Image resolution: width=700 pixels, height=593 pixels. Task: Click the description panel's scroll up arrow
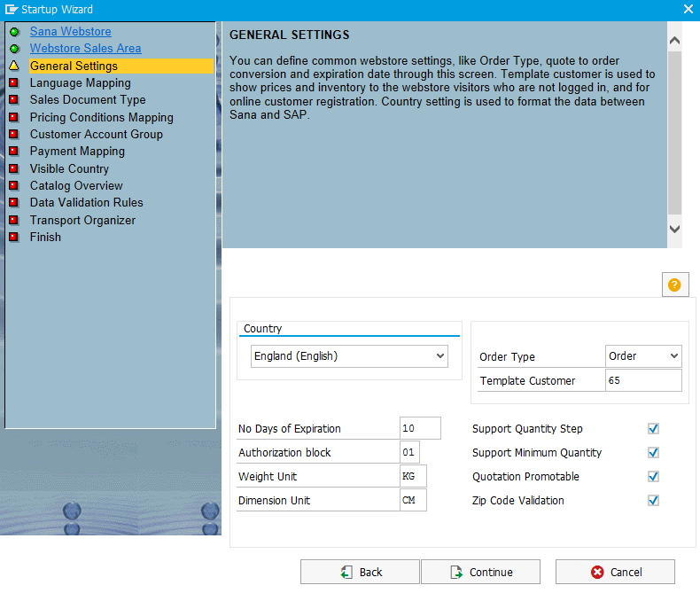tap(674, 41)
